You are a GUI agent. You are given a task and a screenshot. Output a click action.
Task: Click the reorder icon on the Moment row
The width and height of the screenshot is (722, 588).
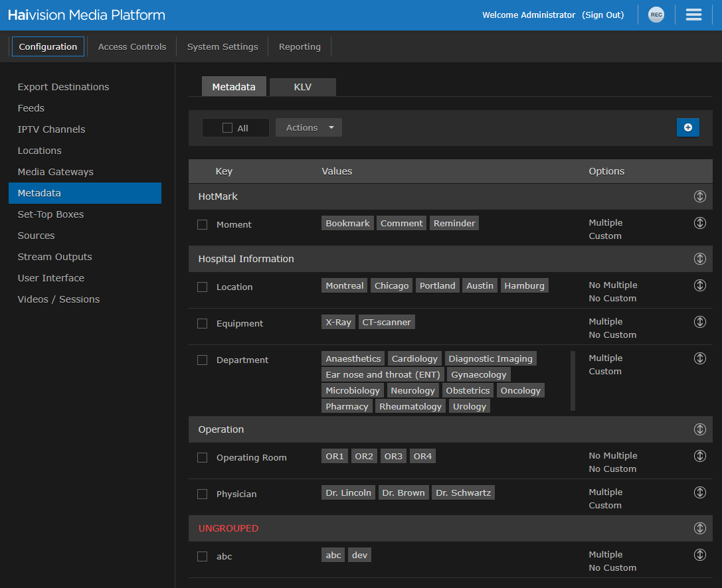tap(699, 223)
